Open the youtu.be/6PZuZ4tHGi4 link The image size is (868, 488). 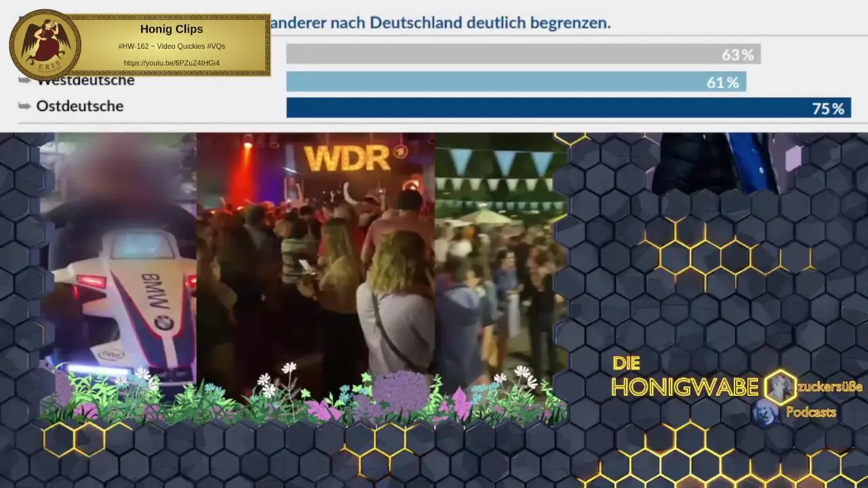click(172, 63)
